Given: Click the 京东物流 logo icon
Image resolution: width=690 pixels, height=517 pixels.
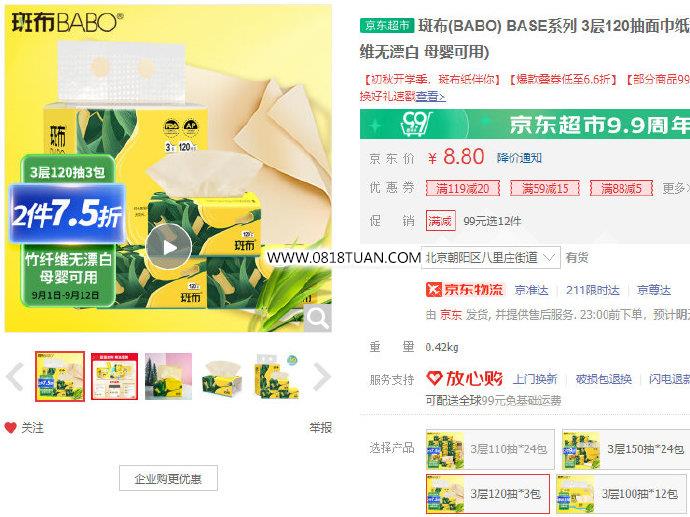Looking at the screenshot, I should [x=433, y=290].
